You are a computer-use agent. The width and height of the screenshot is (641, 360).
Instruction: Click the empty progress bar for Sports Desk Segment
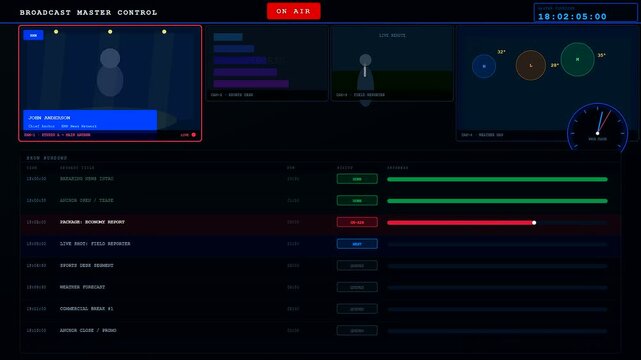497,266
